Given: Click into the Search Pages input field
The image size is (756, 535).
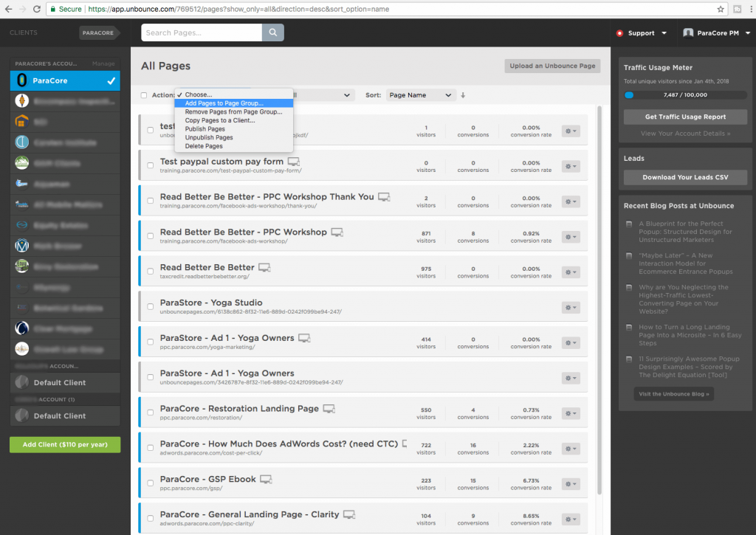Looking at the screenshot, I should coord(202,32).
